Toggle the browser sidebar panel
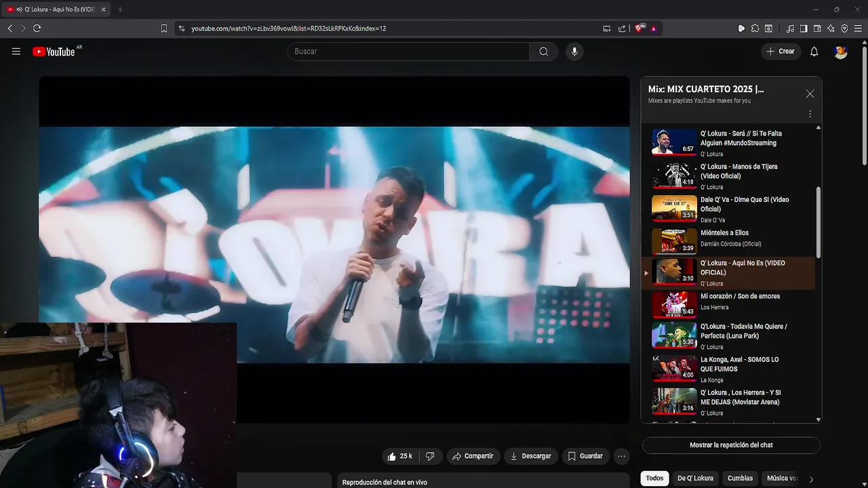Image resolution: width=868 pixels, height=488 pixels. point(804,28)
